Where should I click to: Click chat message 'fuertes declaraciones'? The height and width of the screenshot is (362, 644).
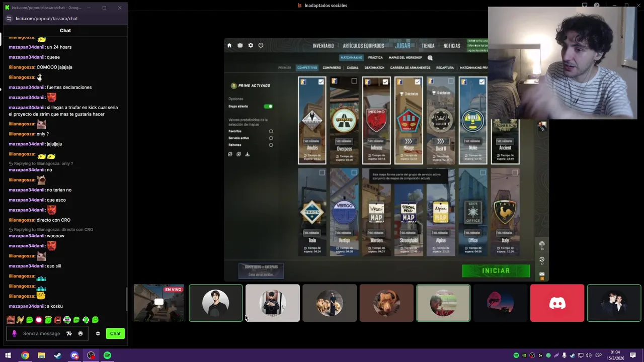click(x=69, y=87)
